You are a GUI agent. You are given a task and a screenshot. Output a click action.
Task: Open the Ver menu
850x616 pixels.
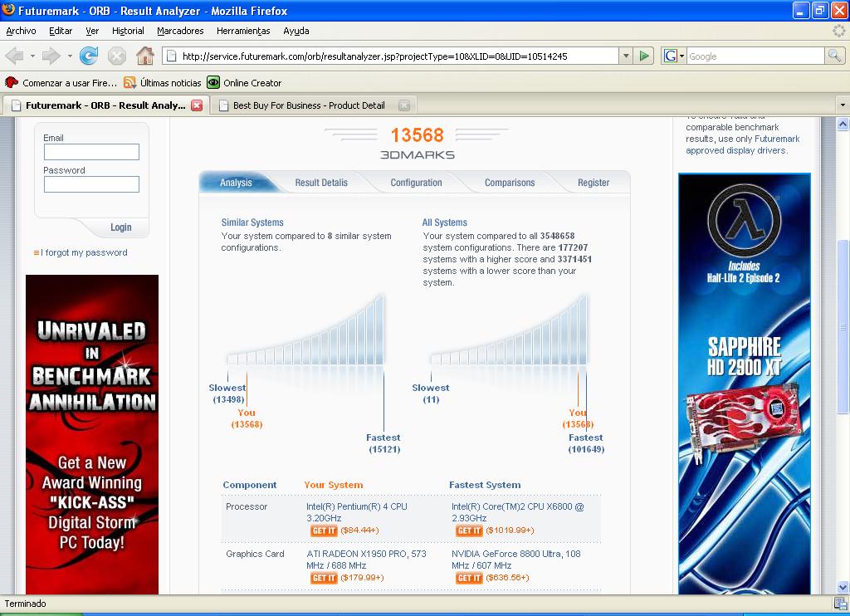[x=92, y=31]
